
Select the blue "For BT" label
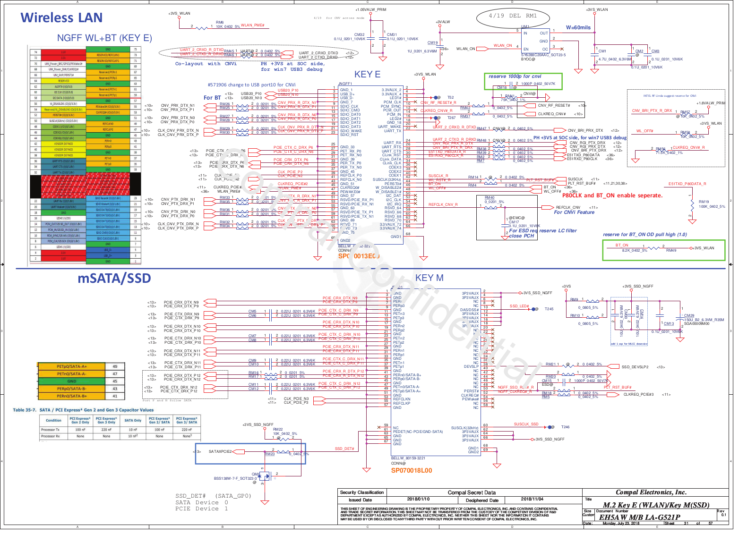coord(212,98)
